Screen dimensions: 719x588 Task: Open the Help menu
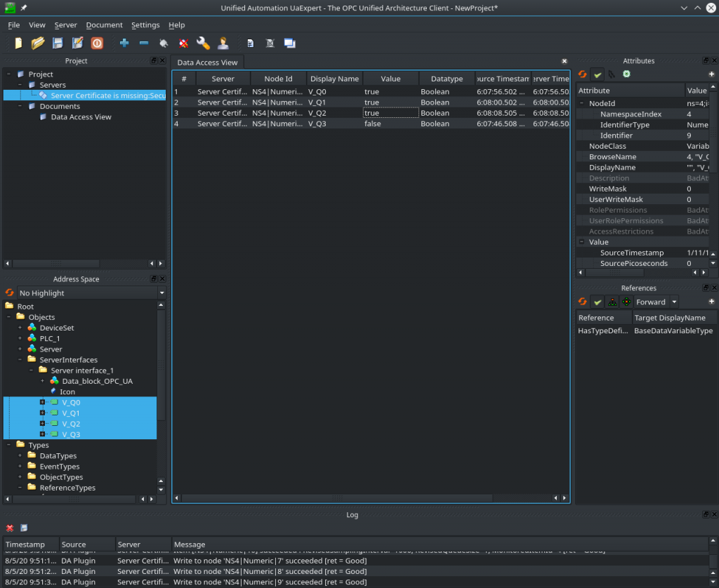(x=176, y=25)
